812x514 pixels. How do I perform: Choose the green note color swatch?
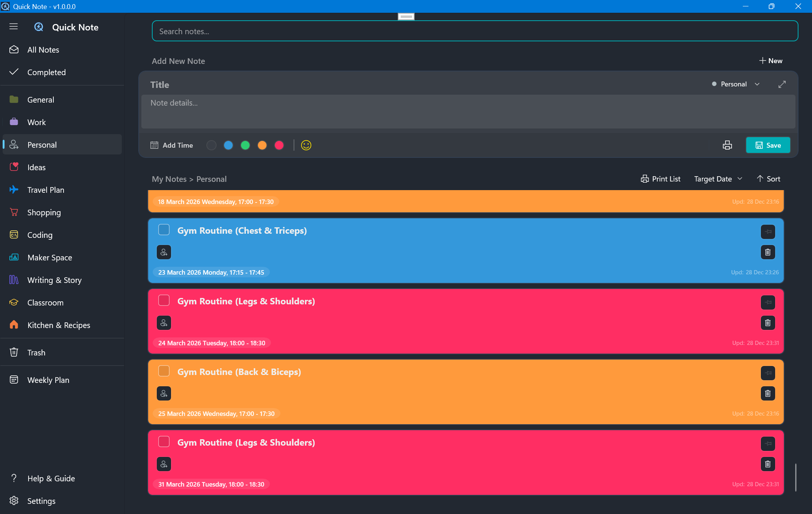click(245, 145)
